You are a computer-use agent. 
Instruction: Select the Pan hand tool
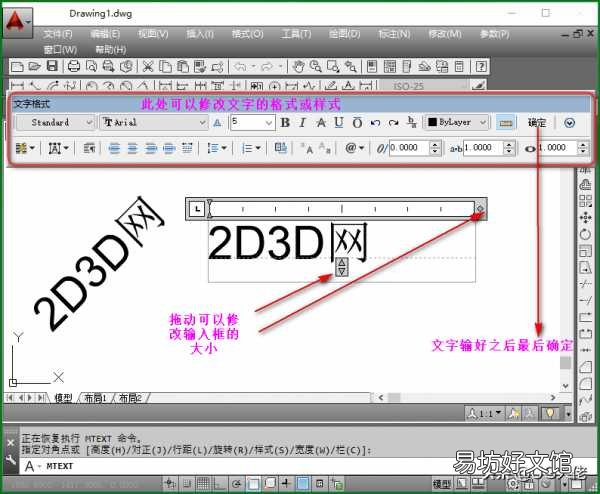298,67
